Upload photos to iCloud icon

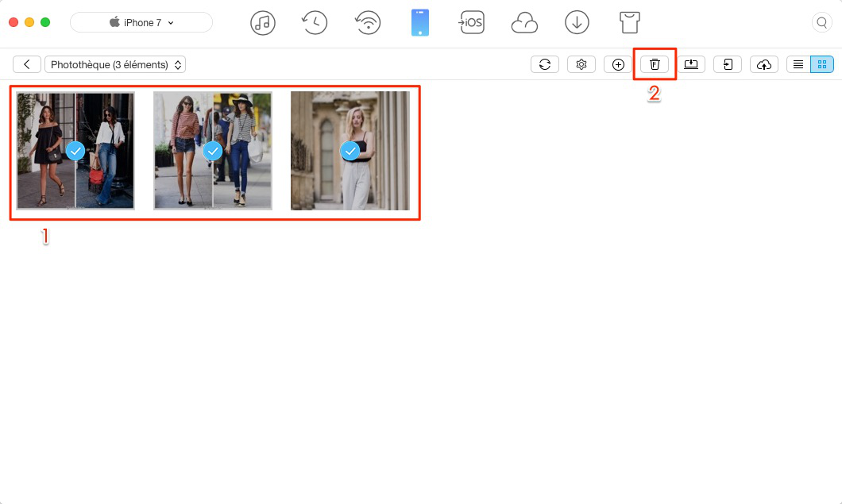[x=764, y=64]
